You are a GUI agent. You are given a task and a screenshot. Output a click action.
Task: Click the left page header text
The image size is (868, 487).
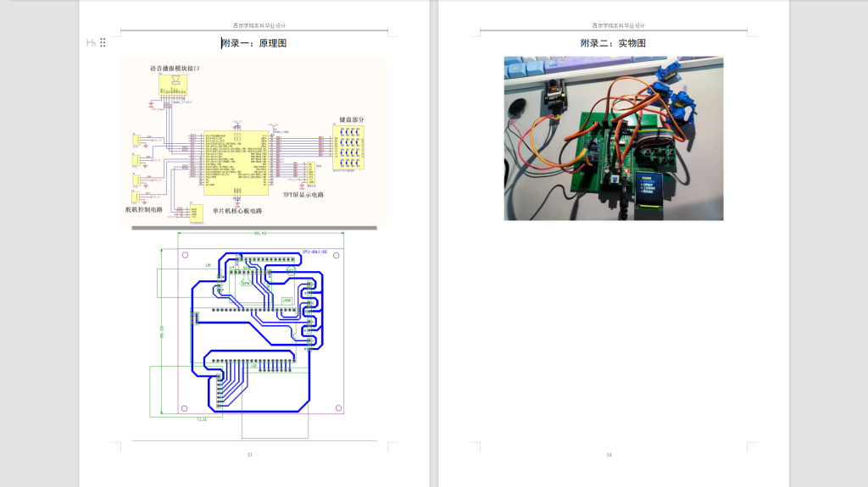pos(259,25)
